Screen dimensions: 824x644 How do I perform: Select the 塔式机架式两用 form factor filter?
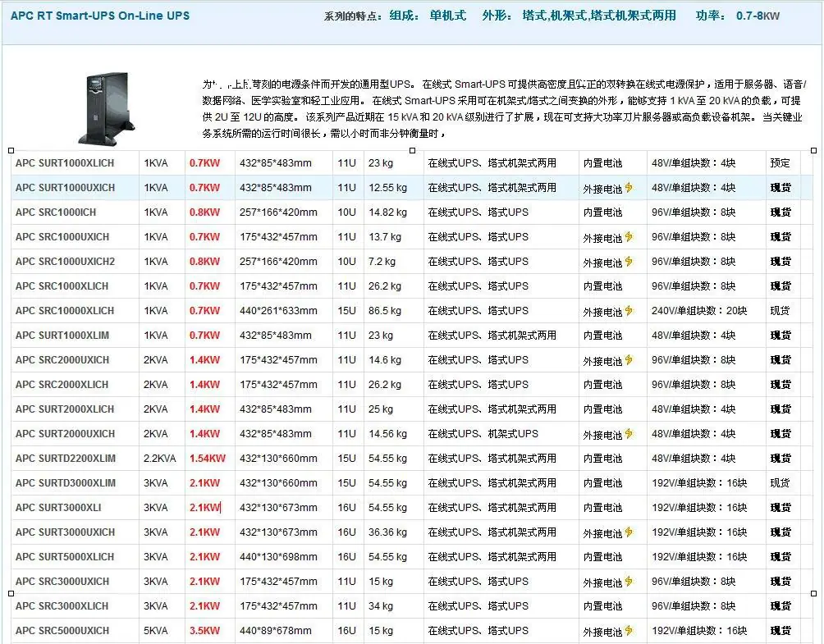(x=634, y=16)
